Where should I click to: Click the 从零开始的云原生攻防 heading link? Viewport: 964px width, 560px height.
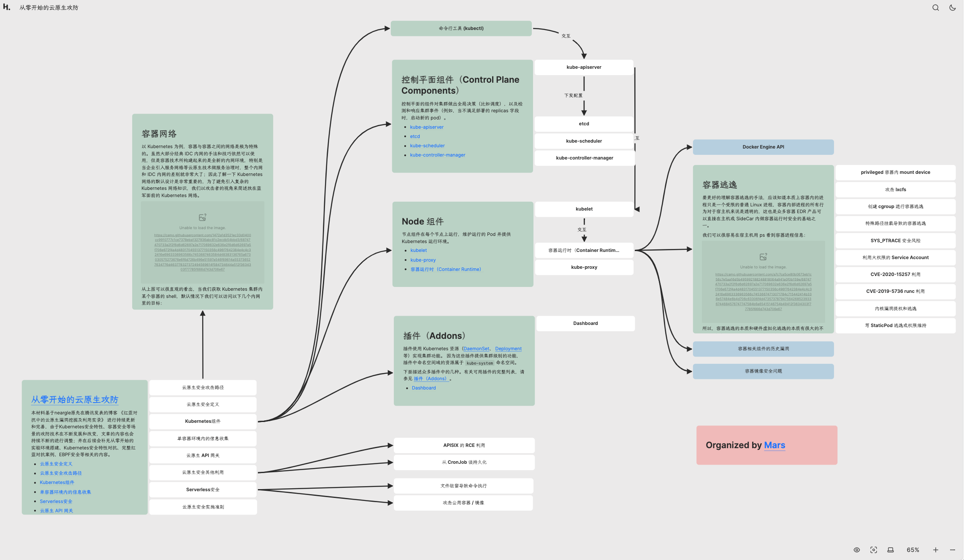click(x=75, y=399)
